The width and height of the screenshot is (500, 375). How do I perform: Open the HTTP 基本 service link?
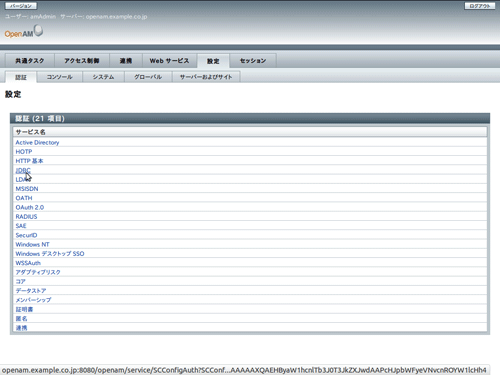click(x=29, y=161)
